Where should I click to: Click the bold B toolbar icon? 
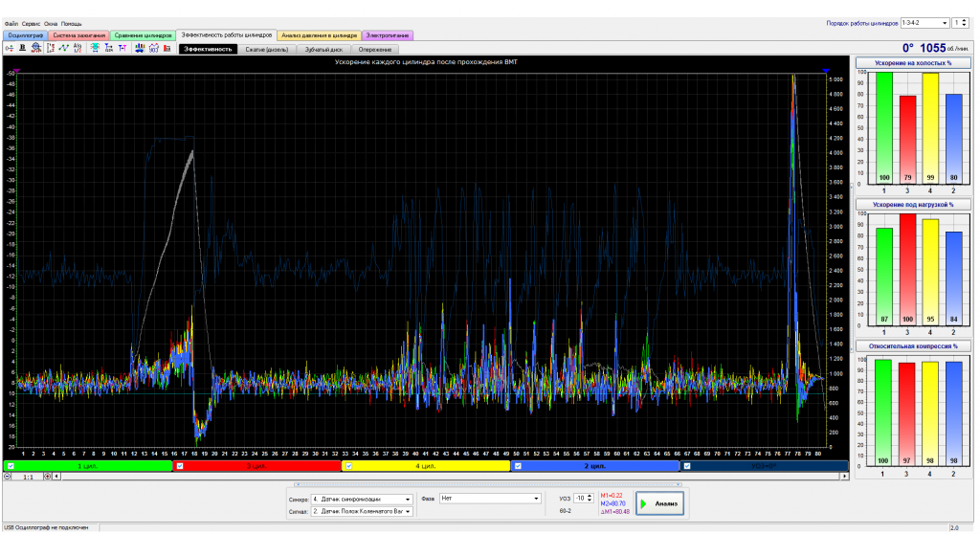(23, 48)
